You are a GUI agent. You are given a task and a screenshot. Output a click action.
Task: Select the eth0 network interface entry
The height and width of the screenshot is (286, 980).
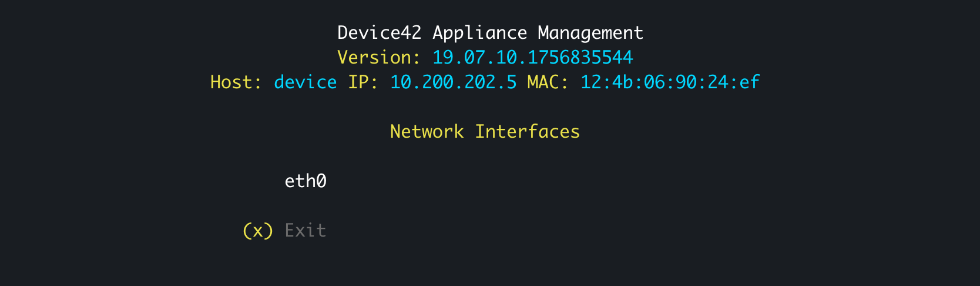coord(306,181)
